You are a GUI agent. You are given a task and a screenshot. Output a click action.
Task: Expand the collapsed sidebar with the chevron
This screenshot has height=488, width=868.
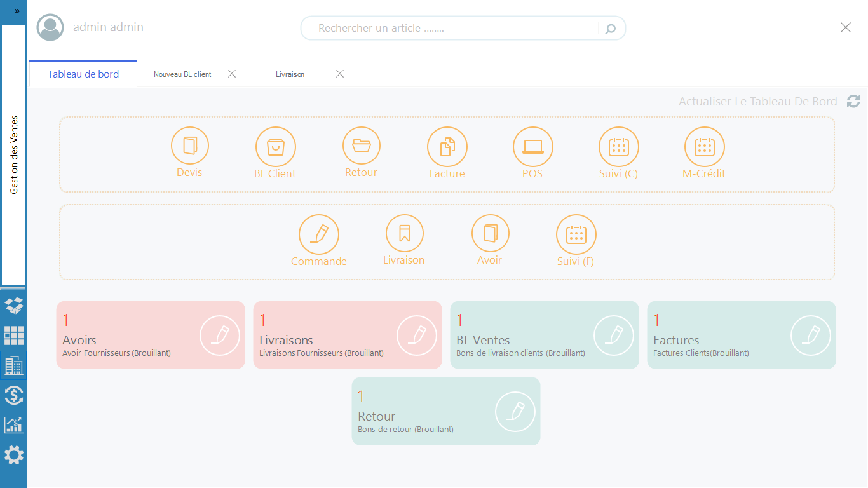17,11
